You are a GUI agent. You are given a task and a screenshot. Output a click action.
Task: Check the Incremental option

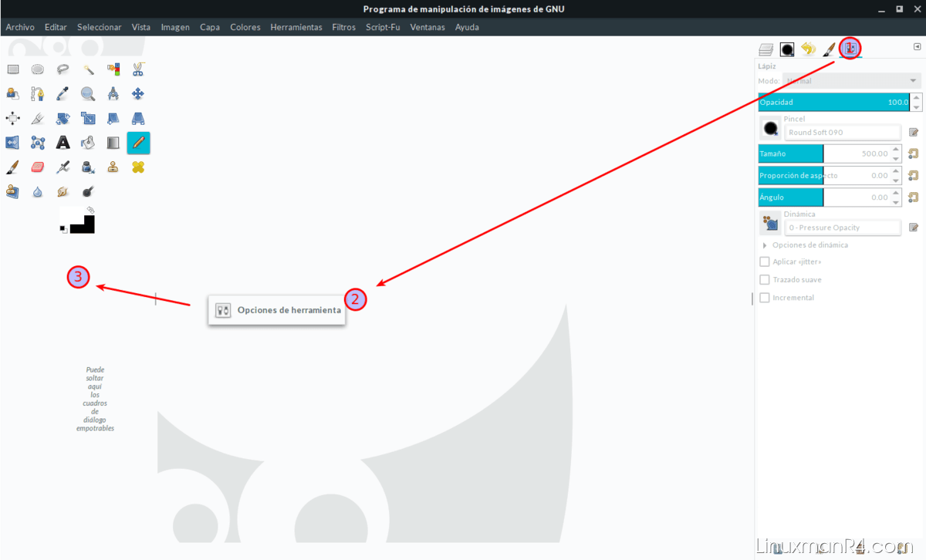pos(765,297)
